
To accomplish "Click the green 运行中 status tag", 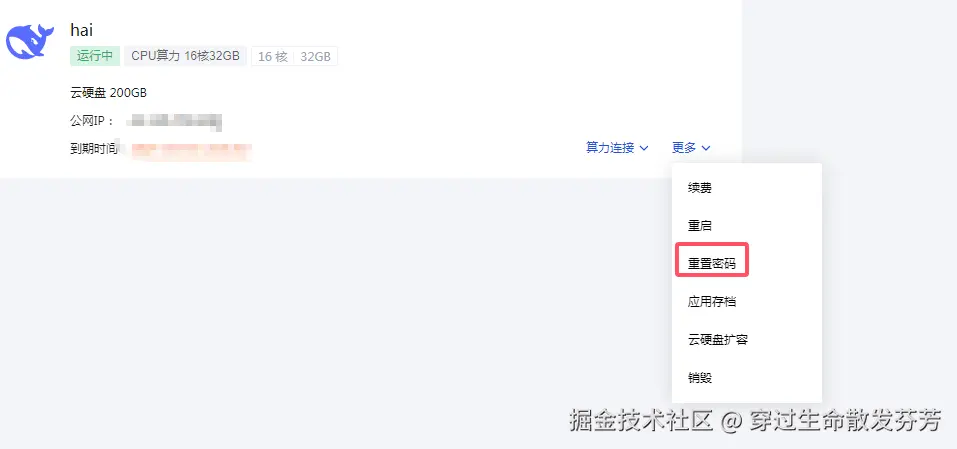I will pyautogui.click(x=95, y=56).
